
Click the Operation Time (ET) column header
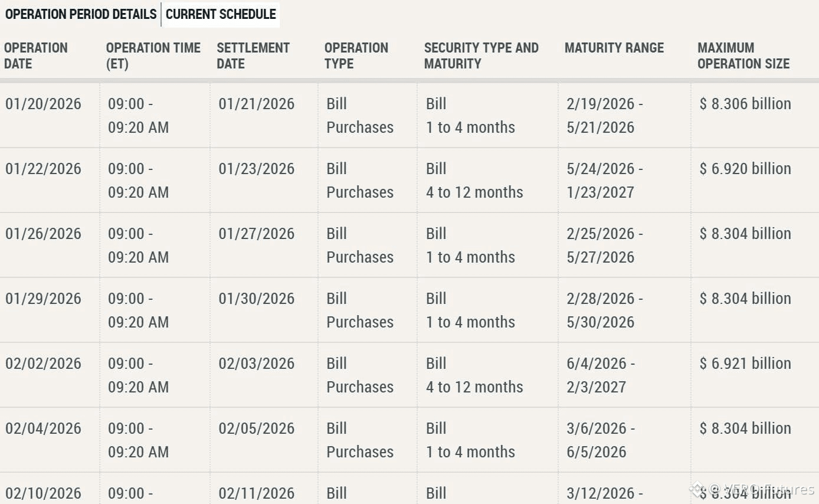pos(153,55)
